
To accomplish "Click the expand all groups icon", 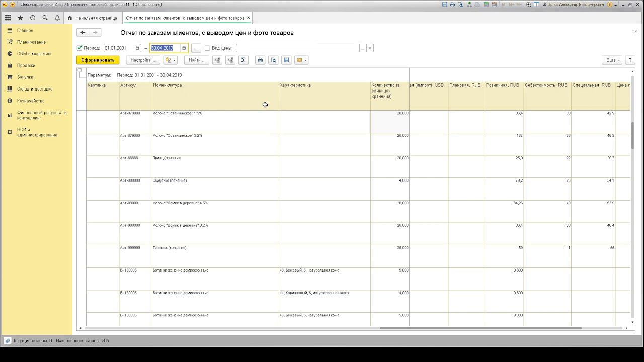I will coord(217,60).
